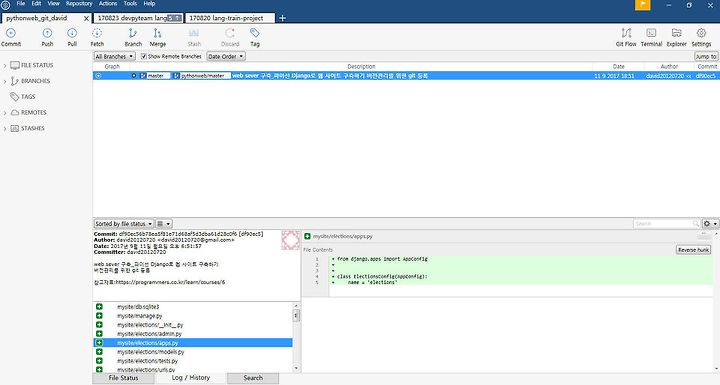
Task: Switch to the 170820 lang-train-project tab
Action: coord(230,18)
